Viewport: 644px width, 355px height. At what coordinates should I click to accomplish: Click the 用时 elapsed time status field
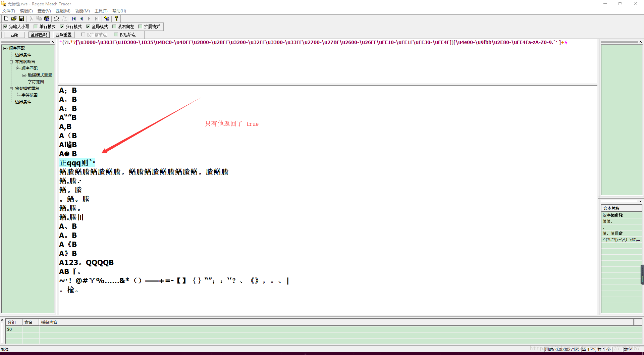pyautogui.click(x=562, y=349)
